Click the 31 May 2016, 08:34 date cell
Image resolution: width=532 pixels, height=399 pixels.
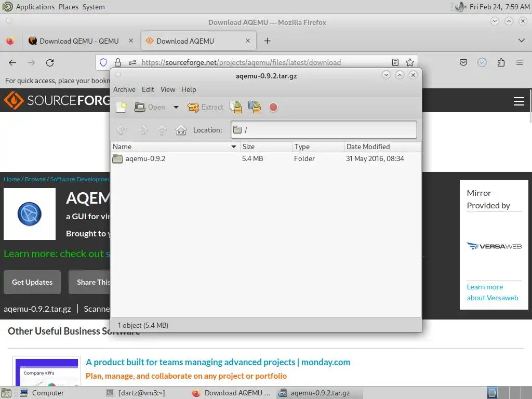(x=375, y=158)
